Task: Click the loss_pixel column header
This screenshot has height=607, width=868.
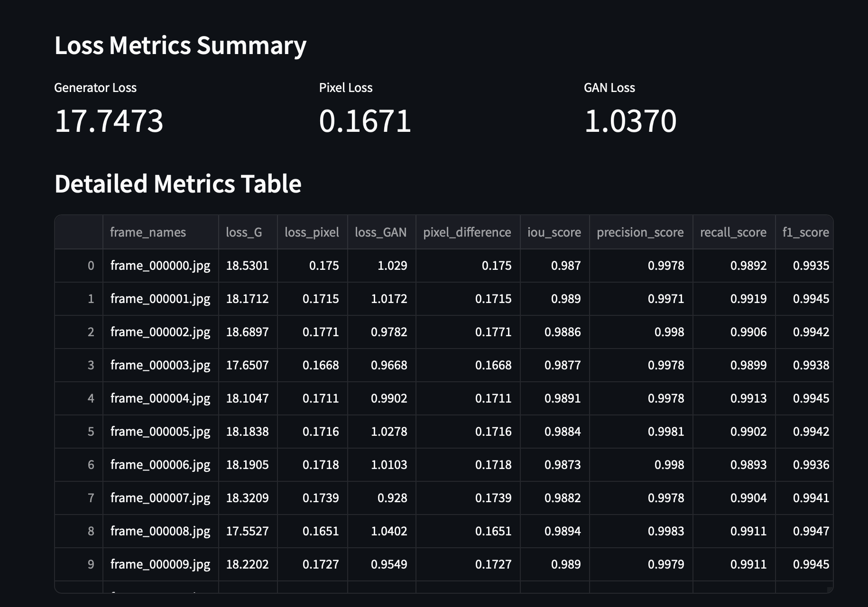Action: coord(312,232)
